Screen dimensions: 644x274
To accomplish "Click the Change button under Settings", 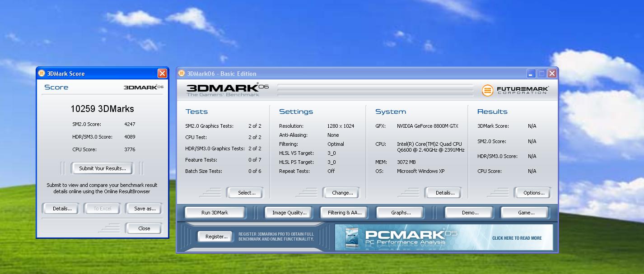I will 342,193.
